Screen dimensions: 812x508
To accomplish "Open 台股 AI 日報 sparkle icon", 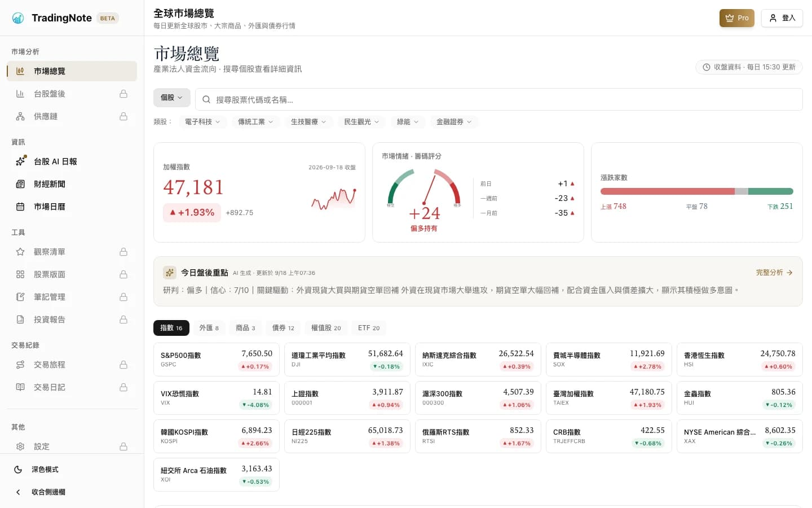I will [x=20, y=161].
